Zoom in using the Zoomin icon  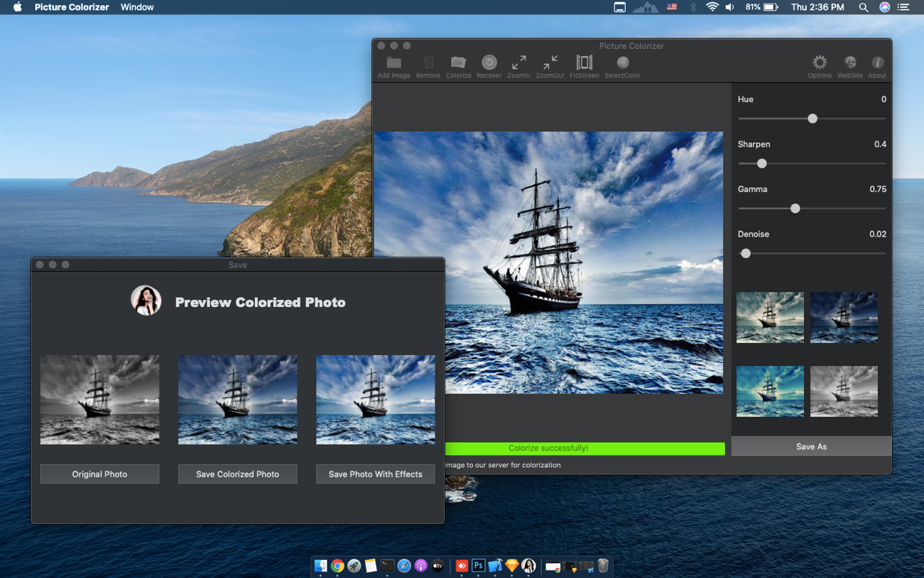(x=519, y=63)
